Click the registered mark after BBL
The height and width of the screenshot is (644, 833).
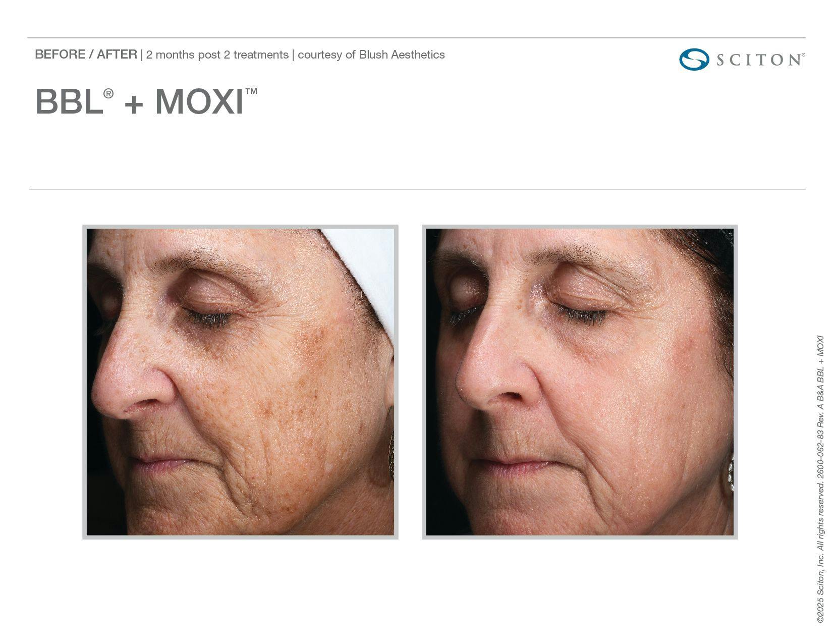[108, 93]
